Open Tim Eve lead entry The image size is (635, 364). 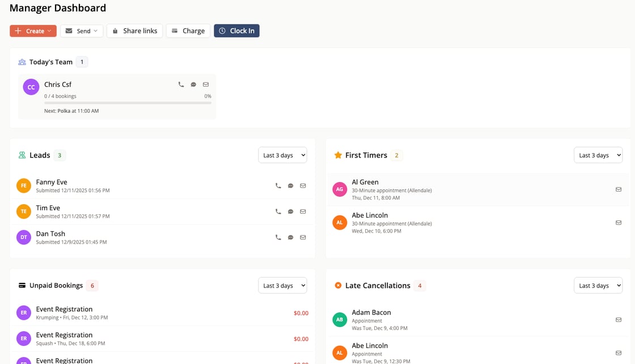(162, 211)
